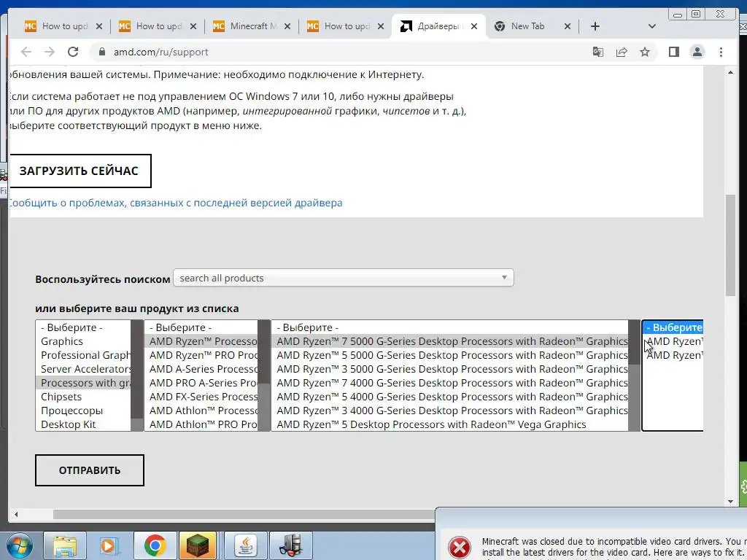Click third list's scrollbar

[634, 376]
